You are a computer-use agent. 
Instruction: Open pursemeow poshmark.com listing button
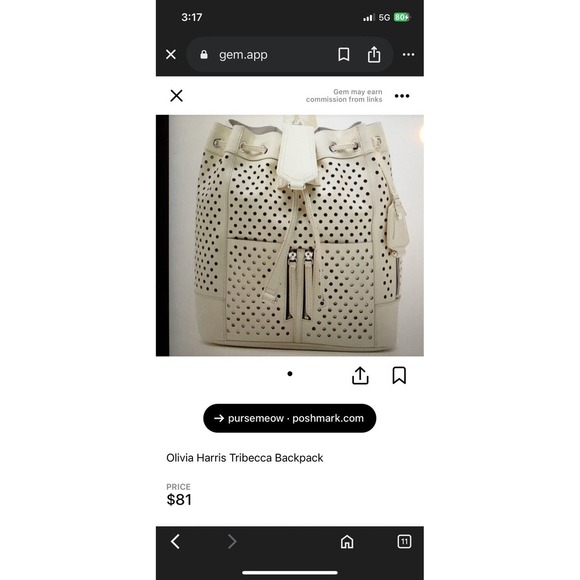290,418
